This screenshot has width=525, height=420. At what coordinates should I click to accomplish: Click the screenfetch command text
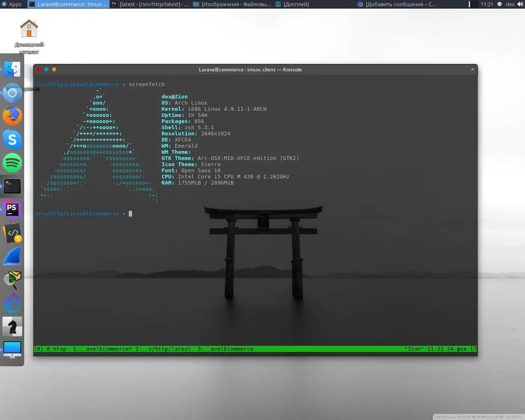tap(147, 84)
